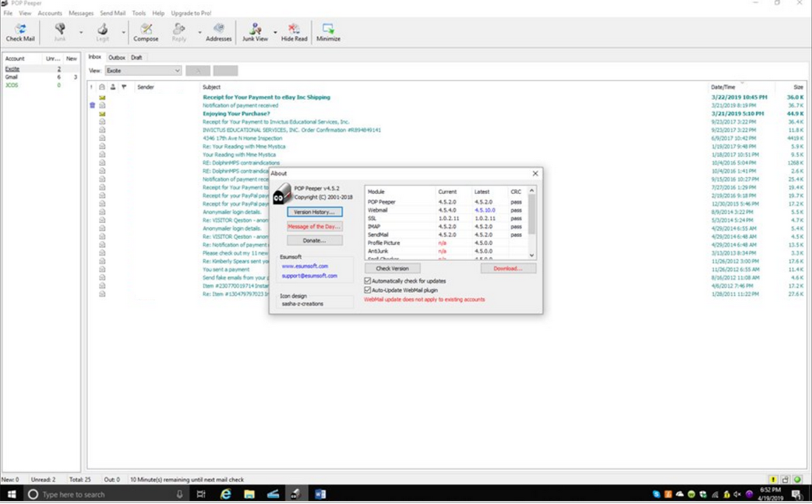Click the trash icon on the Notification of payment received row
This screenshot has width=812, height=504.
pos(93,105)
